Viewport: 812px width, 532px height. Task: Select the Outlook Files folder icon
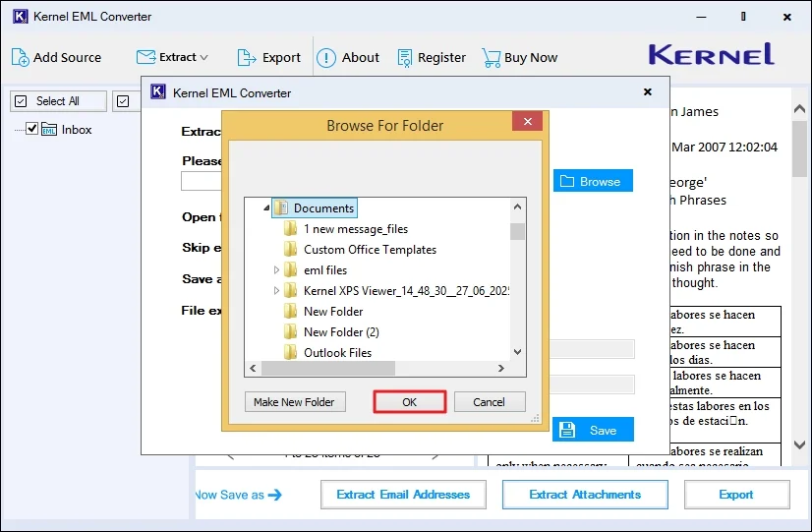(x=290, y=352)
